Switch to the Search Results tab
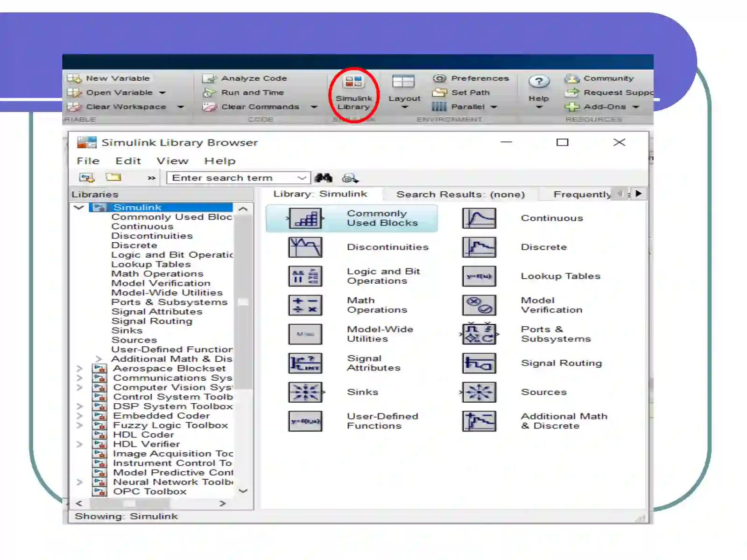 461,194
